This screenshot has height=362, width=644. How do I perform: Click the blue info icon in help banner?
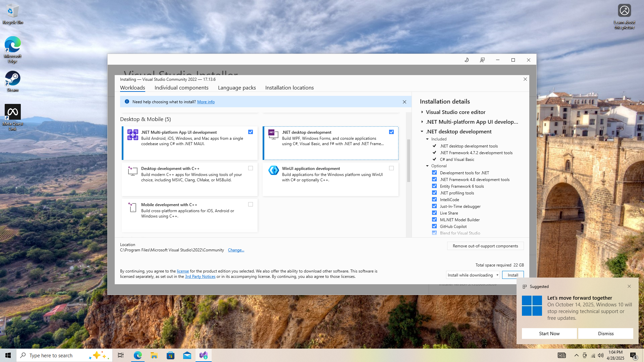[x=127, y=102]
